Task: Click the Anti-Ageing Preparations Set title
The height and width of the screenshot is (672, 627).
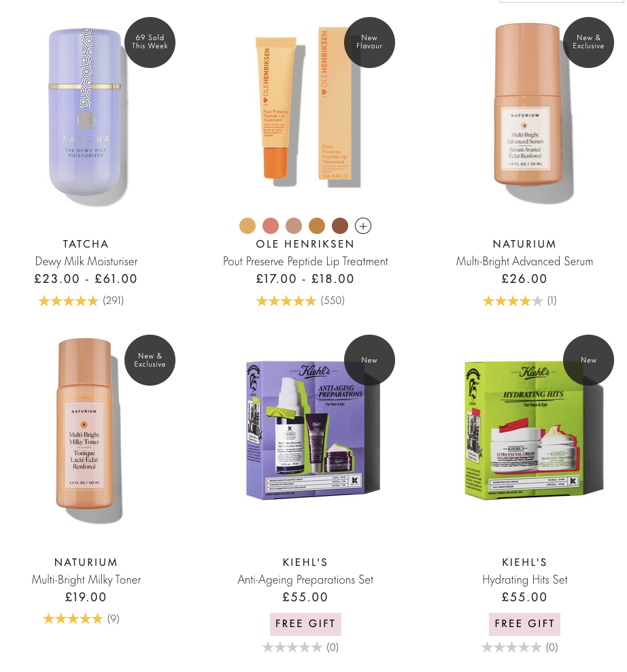Action: coord(305,579)
